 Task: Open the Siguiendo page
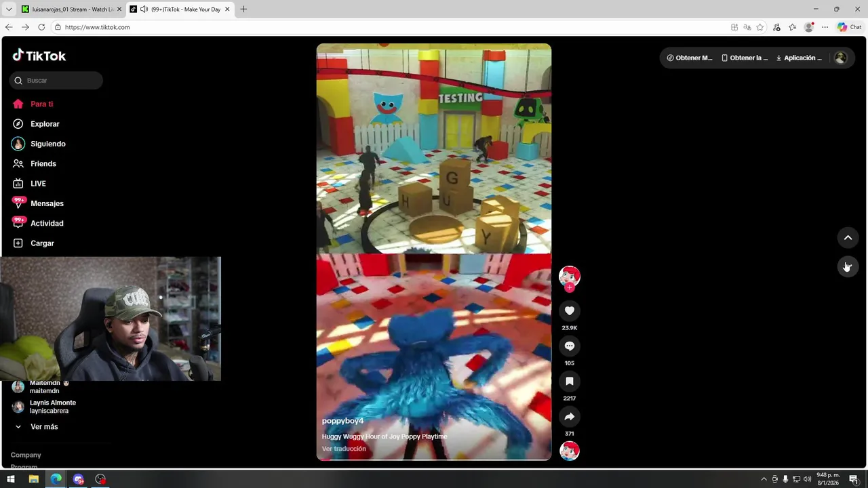point(39,144)
